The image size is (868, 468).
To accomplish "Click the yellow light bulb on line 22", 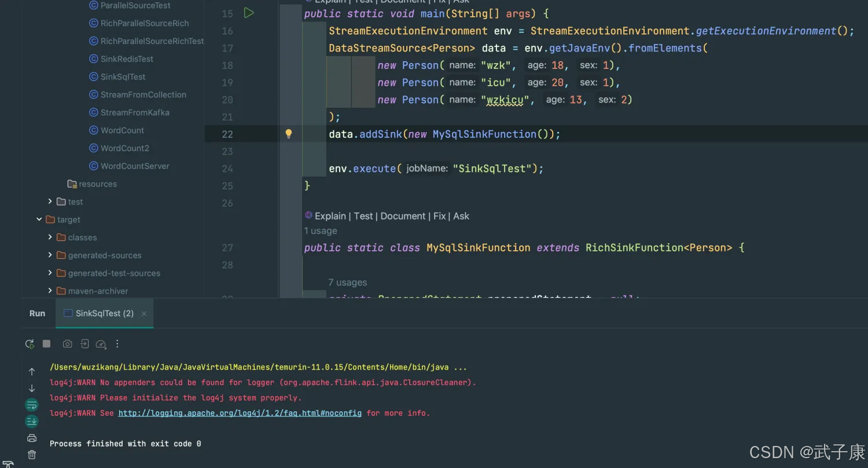I will pos(289,134).
